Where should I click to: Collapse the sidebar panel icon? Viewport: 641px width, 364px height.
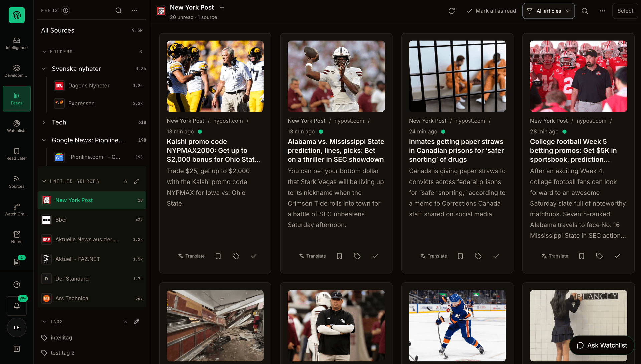click(17, 349)
